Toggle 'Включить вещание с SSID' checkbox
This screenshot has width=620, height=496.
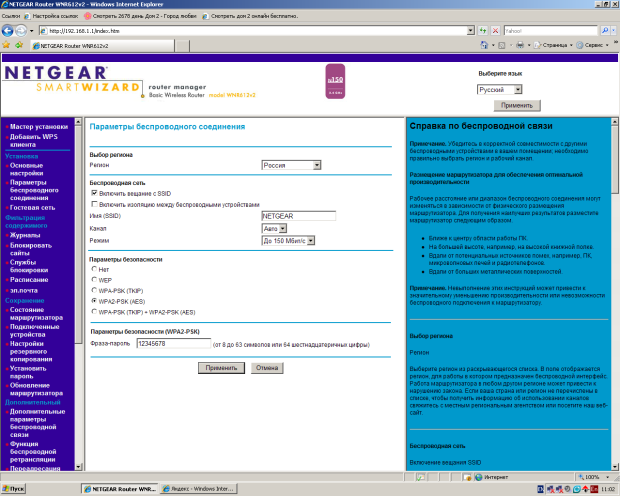[x=94, y=193]
